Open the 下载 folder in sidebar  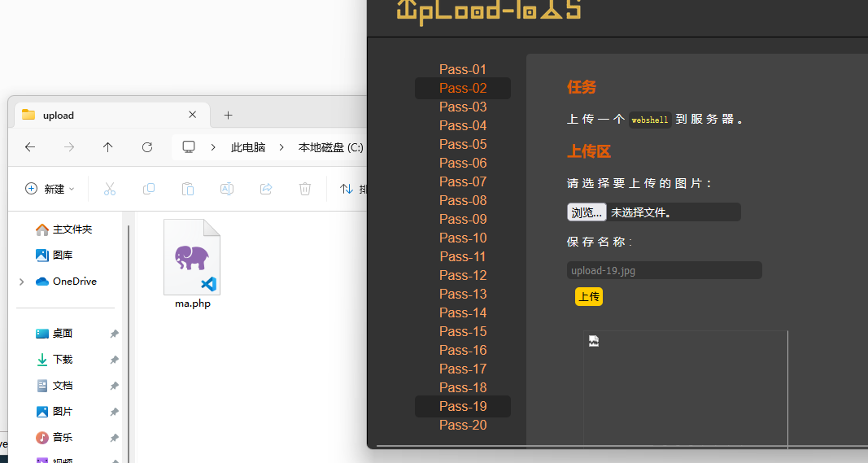[x=63, y=360]
